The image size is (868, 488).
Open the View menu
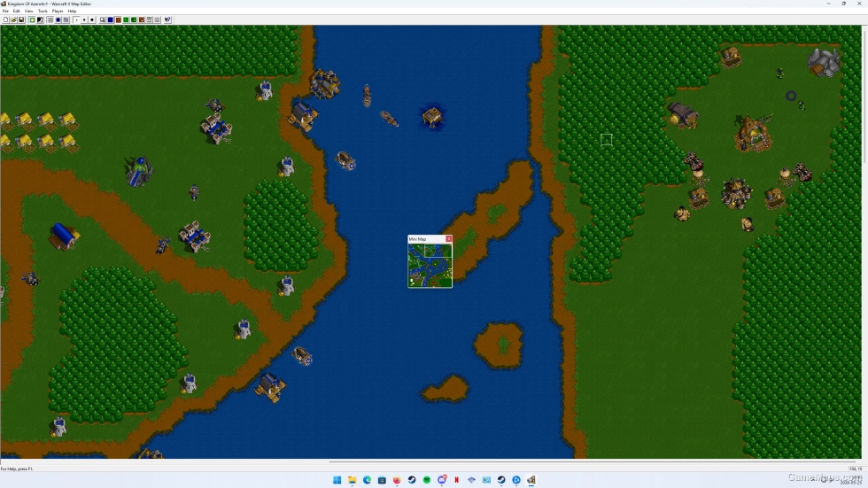point(28,11)
